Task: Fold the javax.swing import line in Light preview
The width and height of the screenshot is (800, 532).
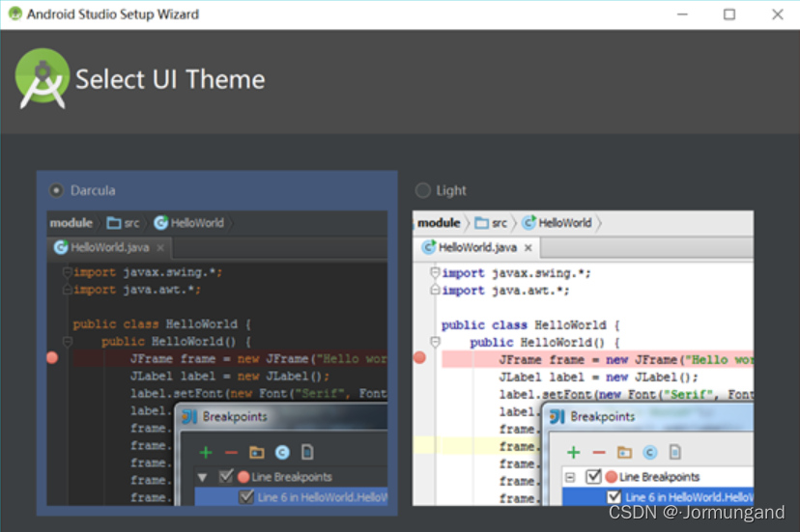Action: pyautogui.click(x=435, y=272)
